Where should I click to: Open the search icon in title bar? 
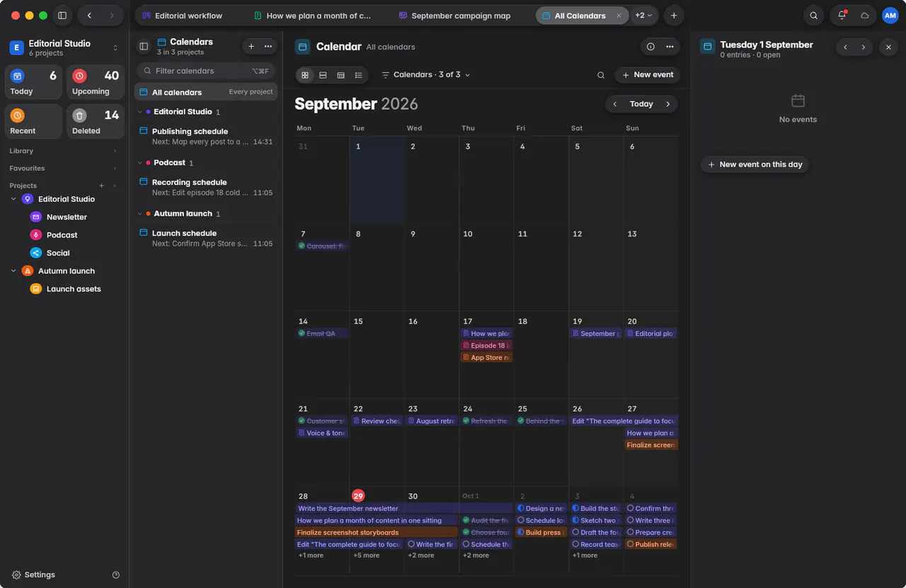click(x=814, y=16)
